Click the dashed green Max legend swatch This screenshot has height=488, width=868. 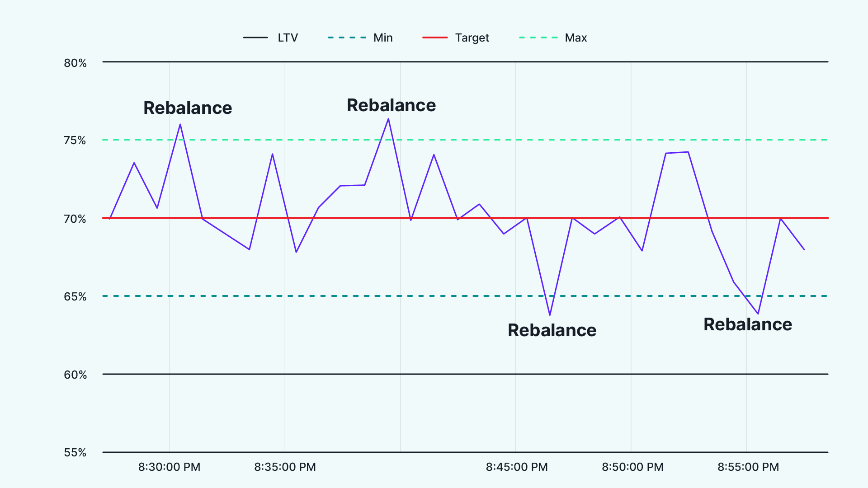point(538,38)
